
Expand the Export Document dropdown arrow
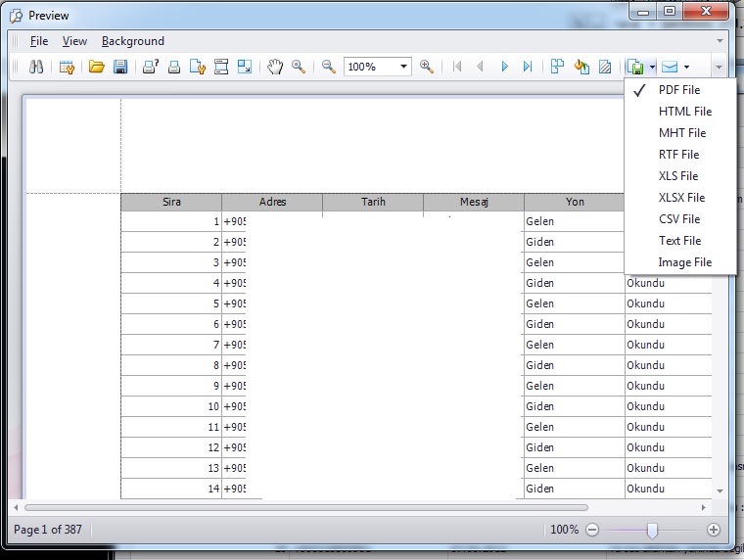(652, 67)
